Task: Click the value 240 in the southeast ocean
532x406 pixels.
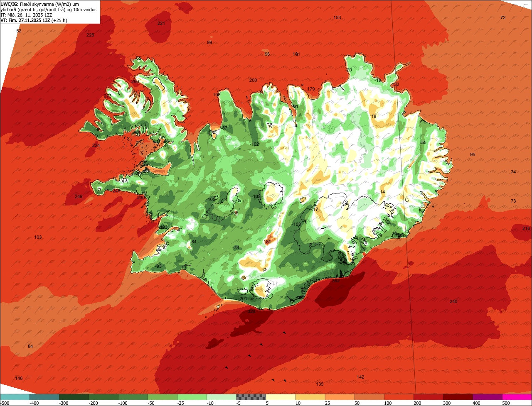Action: tap(453, 301)
